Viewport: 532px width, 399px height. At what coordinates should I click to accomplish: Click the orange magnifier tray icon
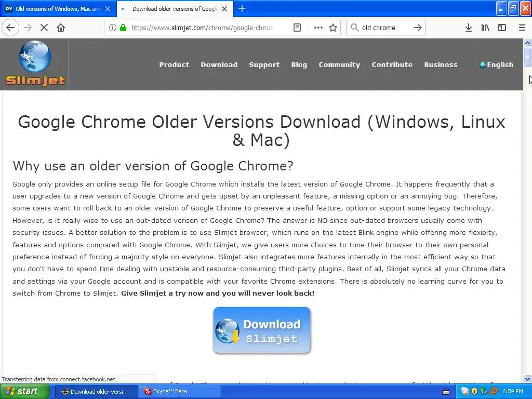494,392
